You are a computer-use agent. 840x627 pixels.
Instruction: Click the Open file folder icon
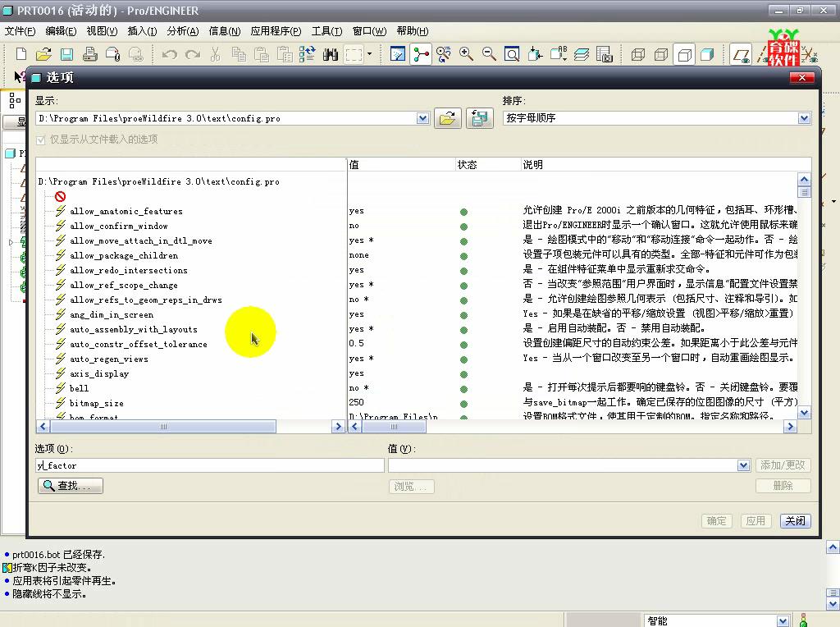44,54
